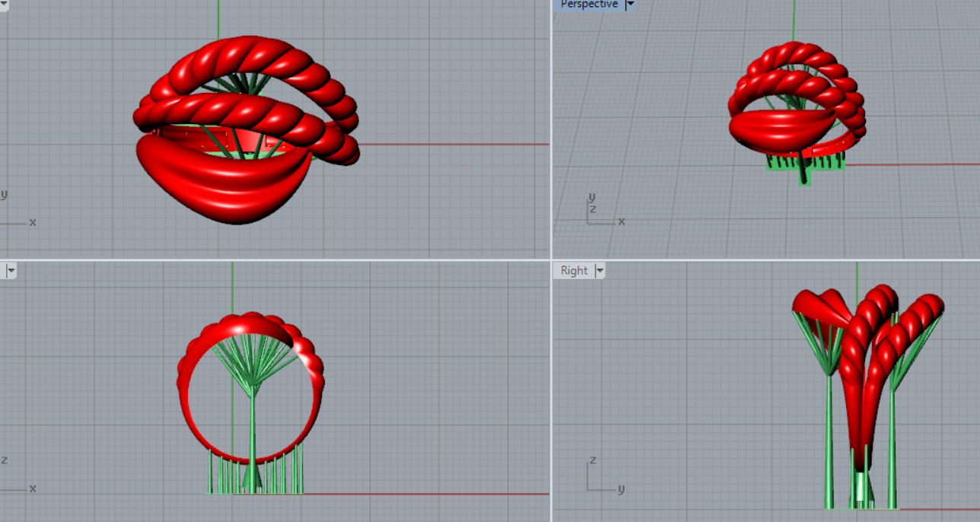980x522 pixels.
Task: Select the red twisted ring in Right viewport
Action: (x=867, y=342)
